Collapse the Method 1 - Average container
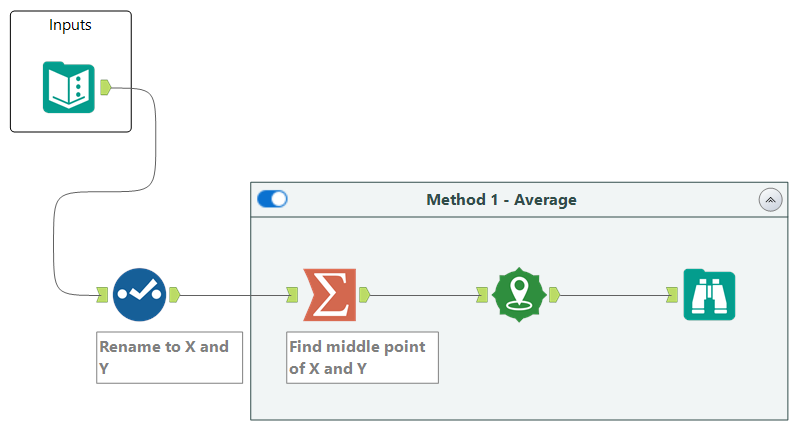This screenshot has height=432, width=802. [x=769, y=200]
